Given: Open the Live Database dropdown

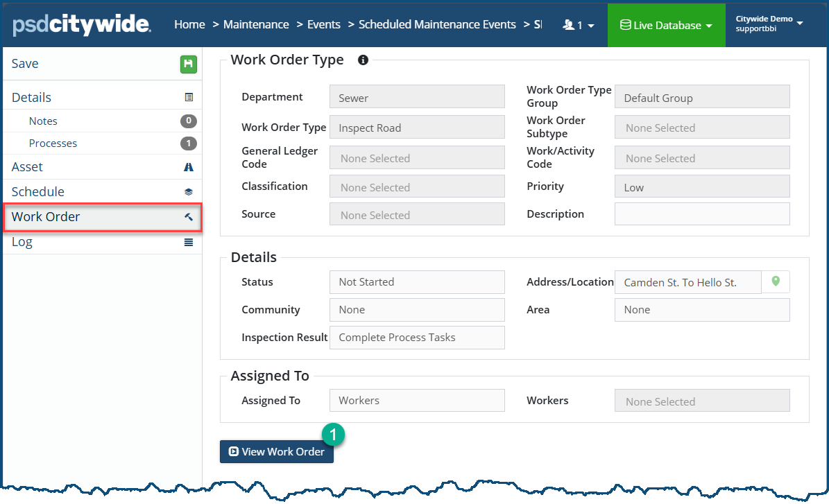Looking at the screenshot, I should [666, 25].
